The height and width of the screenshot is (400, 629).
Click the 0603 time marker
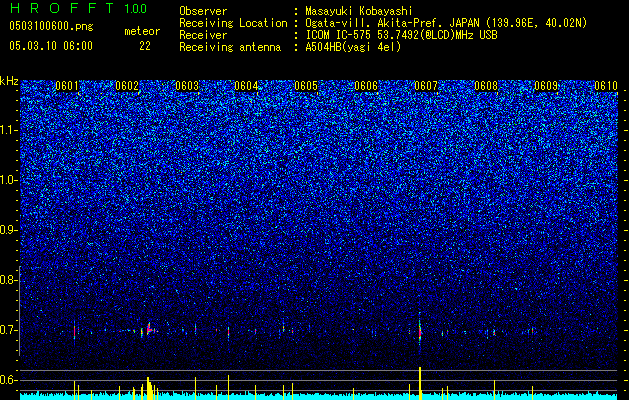coord(187,86)
